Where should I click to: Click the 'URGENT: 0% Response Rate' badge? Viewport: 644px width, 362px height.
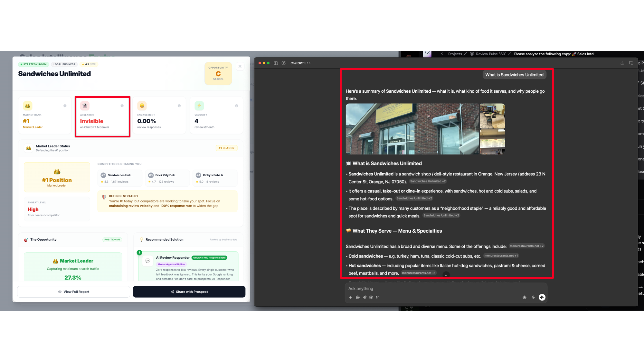click(x=209, y=258)
